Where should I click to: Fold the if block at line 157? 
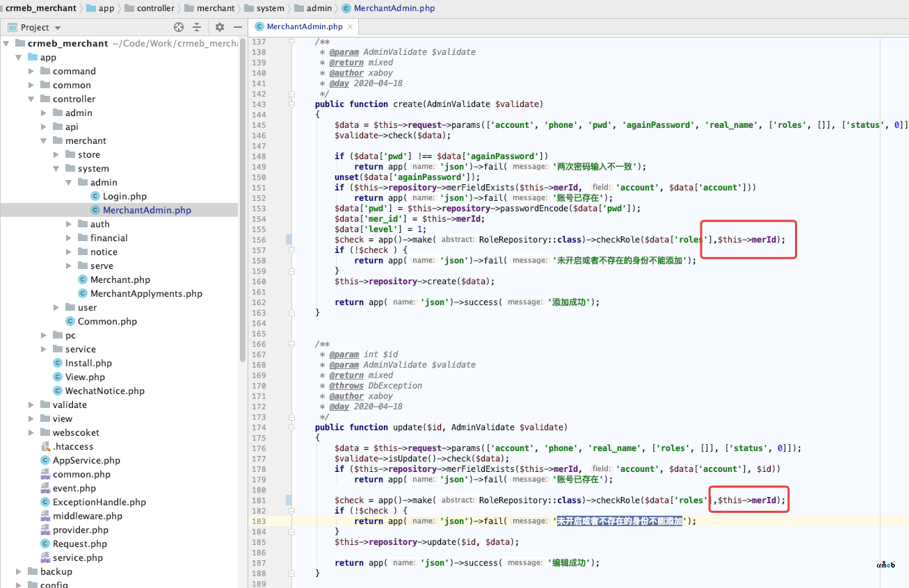292,250
